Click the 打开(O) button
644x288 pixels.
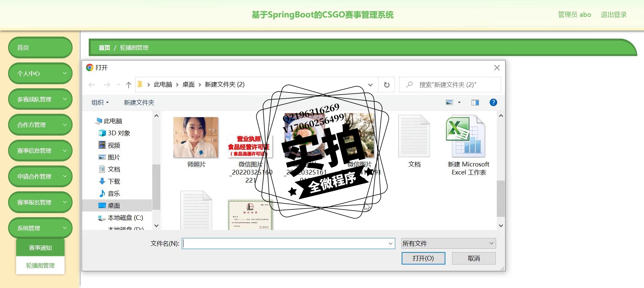pyautogui.click(x=423, y=258)
